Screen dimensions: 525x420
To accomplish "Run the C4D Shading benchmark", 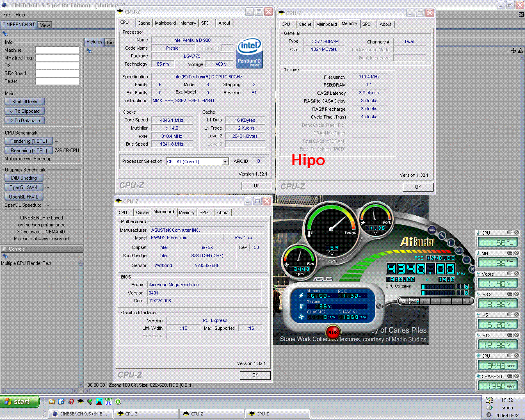I will (x=24, y=178).
